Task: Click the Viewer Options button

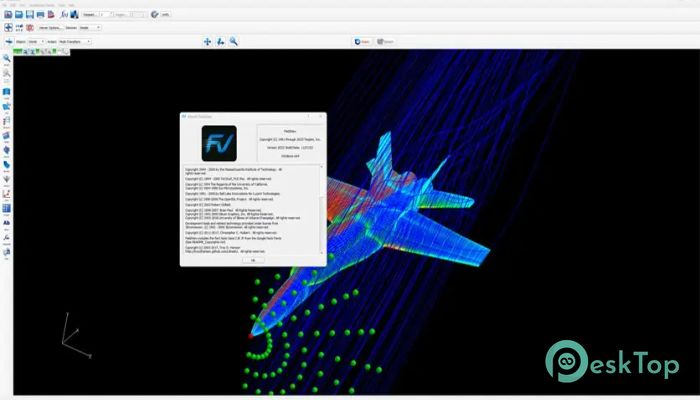Action: 50,28
